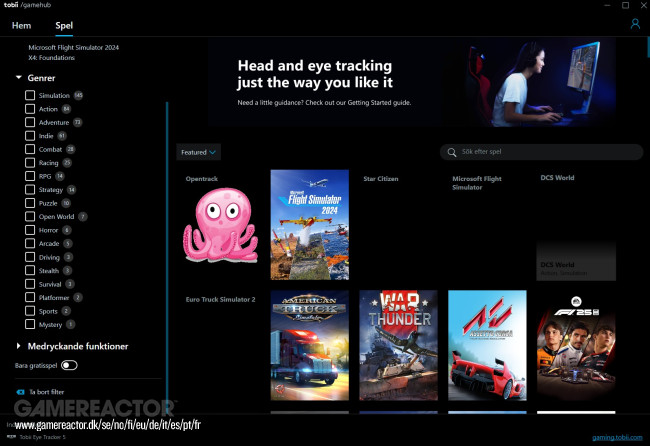Check the Mystery genre checkbox
The height and width of the screenshot is (446, 650).
click(x=30, y=324)
